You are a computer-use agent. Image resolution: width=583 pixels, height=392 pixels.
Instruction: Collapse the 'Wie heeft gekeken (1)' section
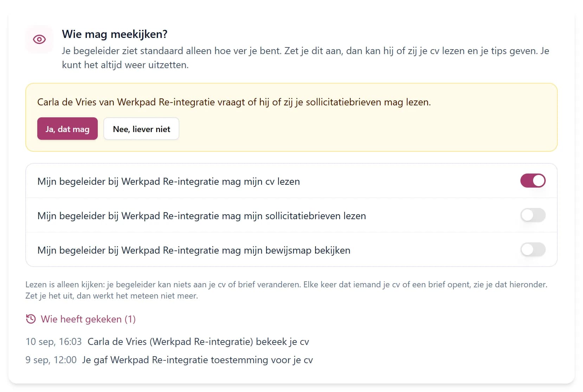(81, 319)
